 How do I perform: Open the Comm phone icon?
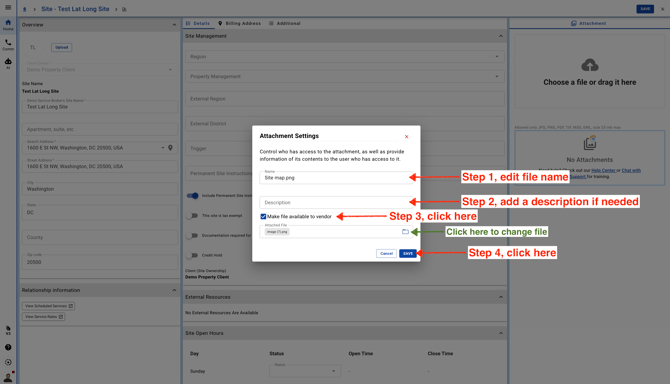tap(8, 44)
